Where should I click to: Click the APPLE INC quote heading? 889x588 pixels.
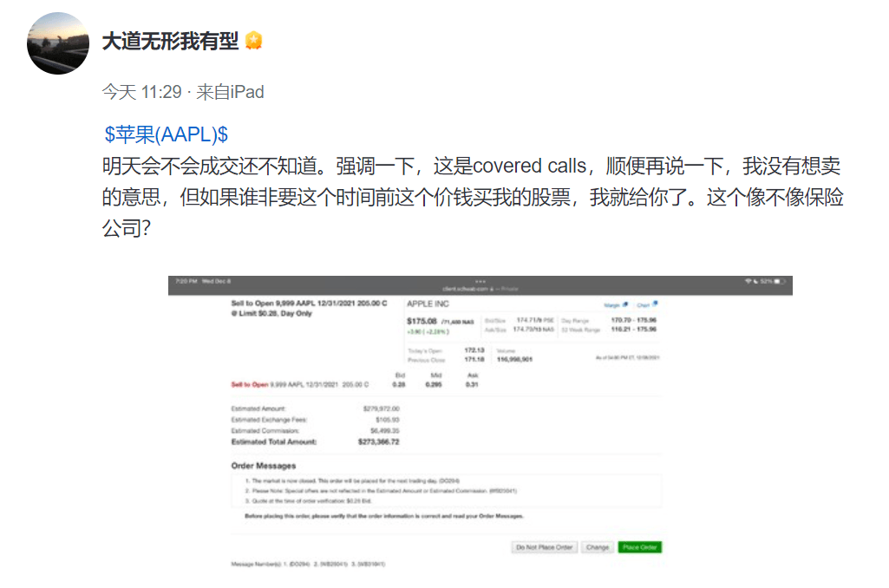[x=428, y=304]
